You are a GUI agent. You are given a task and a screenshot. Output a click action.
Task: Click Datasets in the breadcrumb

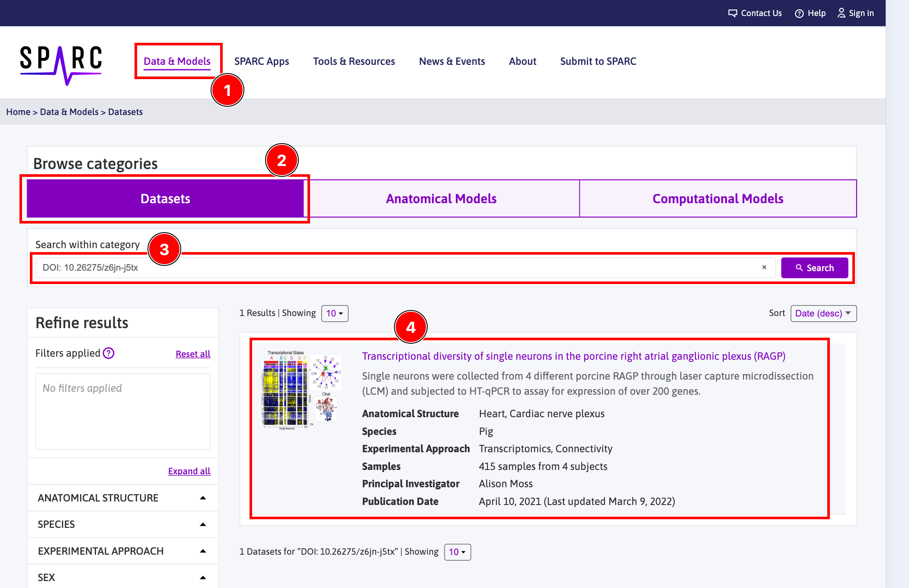[x=125, y=112]
